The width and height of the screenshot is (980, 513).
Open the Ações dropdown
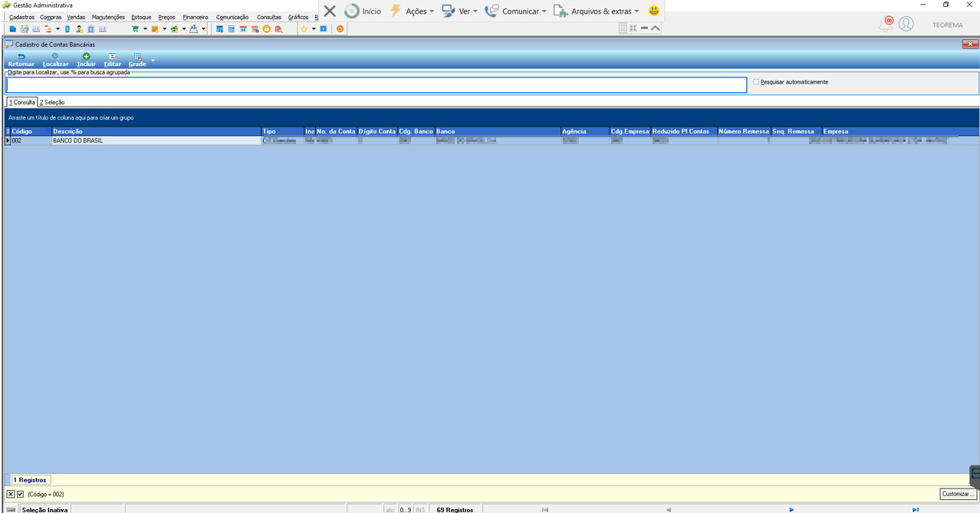(413, 12)
